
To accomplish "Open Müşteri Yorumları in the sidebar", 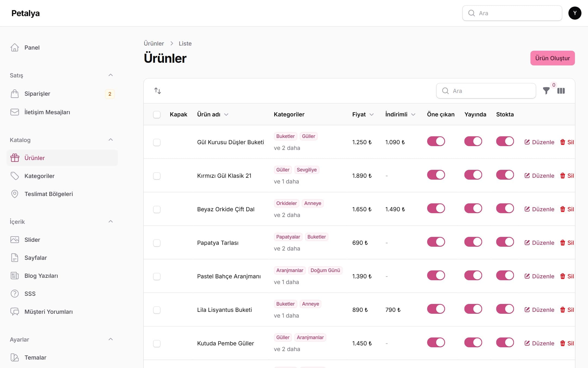I will 62,312.
